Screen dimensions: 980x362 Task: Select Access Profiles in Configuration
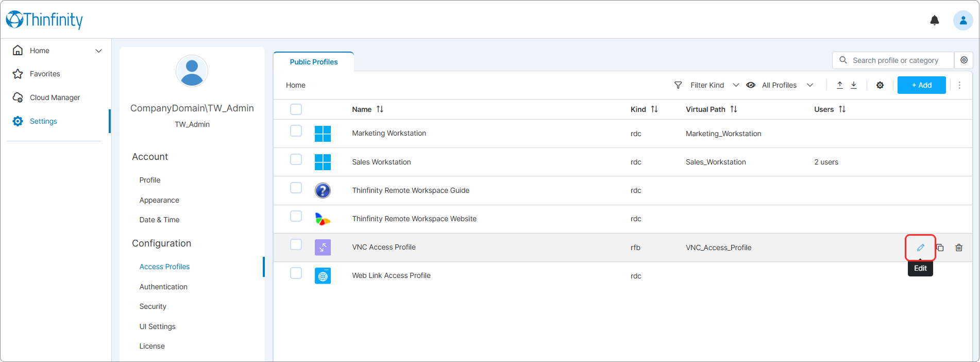tap(164, 267)
